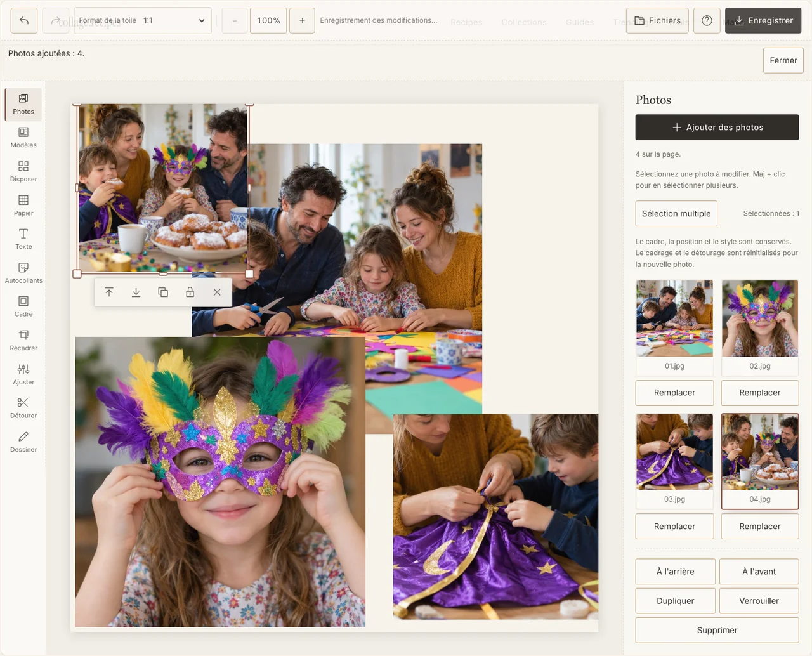Click the Enregistrer button

[763, 20]
